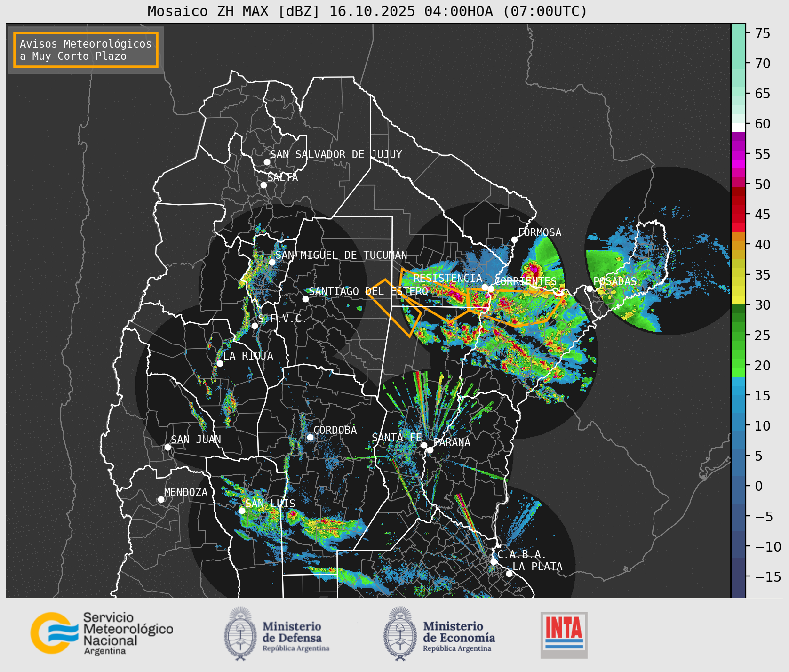Click the Avisos Meteorológicos a Muy Corto Plazo legend

click(86, 50)
